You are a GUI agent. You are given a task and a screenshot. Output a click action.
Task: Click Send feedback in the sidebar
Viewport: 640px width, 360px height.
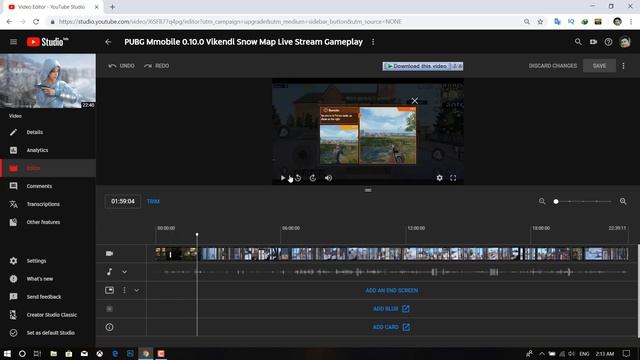(x=48, y=297)
